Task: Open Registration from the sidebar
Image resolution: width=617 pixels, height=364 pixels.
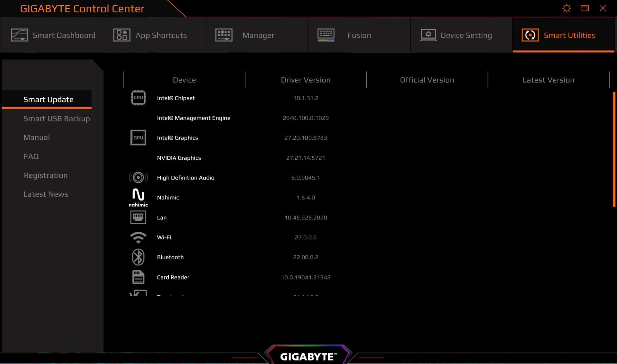Action: 46,175
